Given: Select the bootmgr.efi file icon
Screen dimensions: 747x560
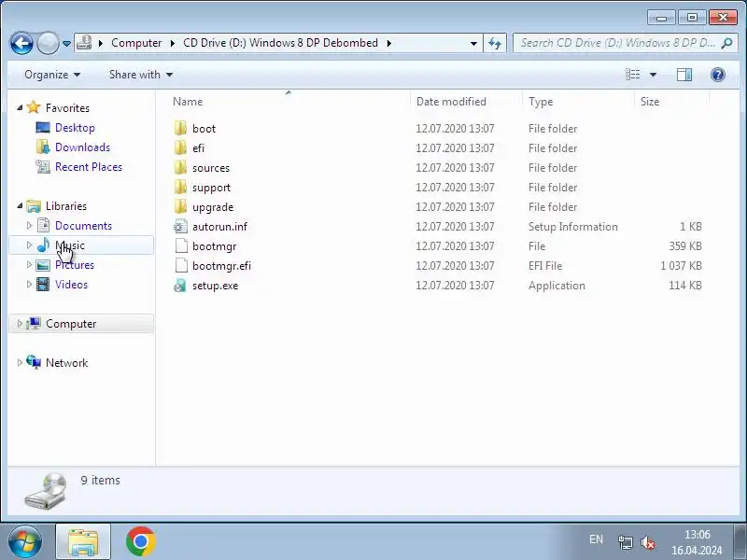Looking at the screenshot, I should [181, 265].
